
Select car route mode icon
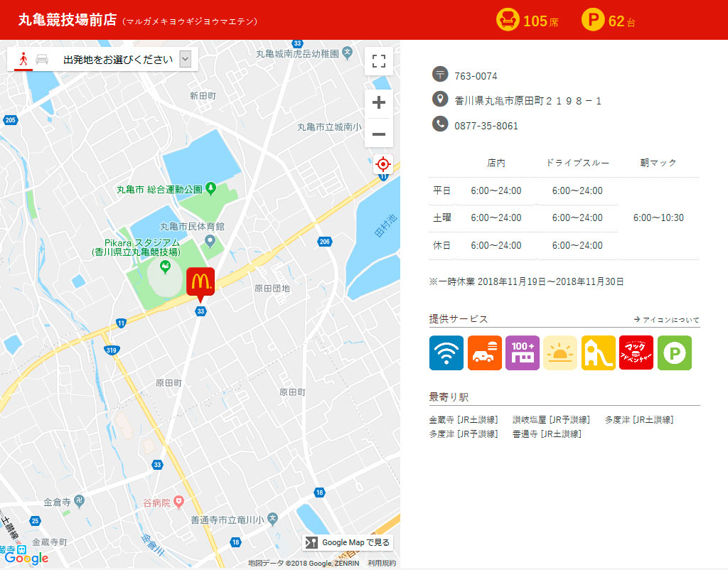[42, 59]
